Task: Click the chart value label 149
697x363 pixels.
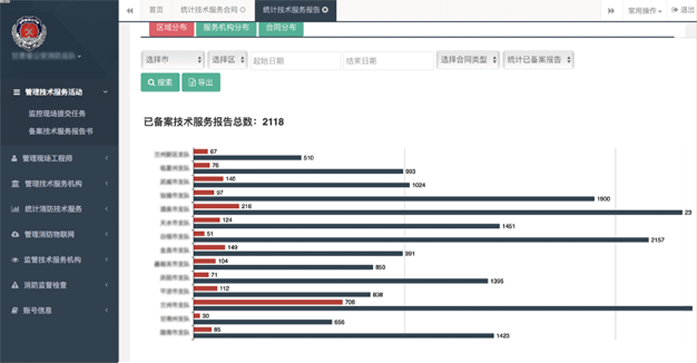Action: (x=232, y=247)
